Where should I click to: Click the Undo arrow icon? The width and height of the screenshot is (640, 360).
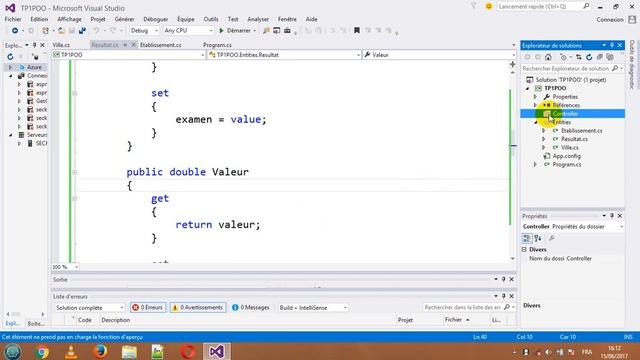[x=96, y=31]
